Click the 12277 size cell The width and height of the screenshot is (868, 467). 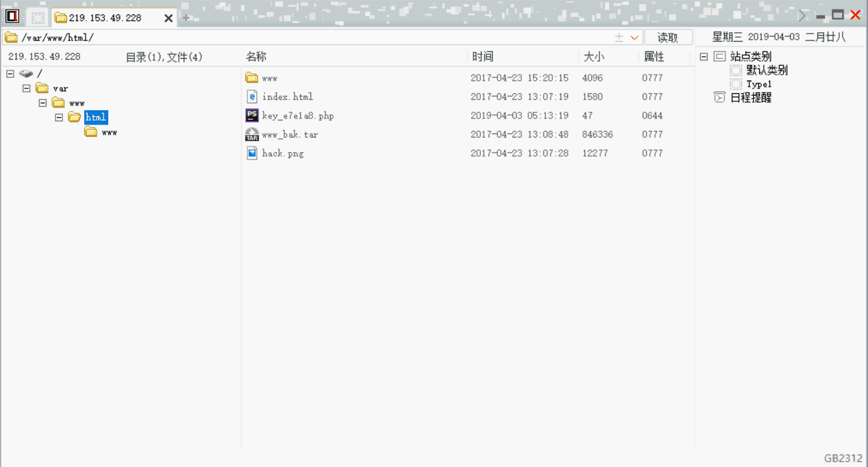coord(595,153)
